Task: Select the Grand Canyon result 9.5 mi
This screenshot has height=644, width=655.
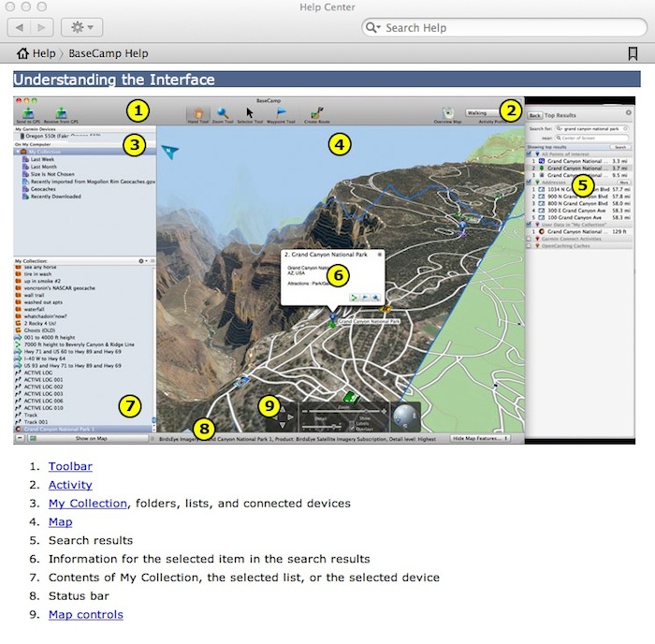Action: pyautogui.click(x=579, y=175)
